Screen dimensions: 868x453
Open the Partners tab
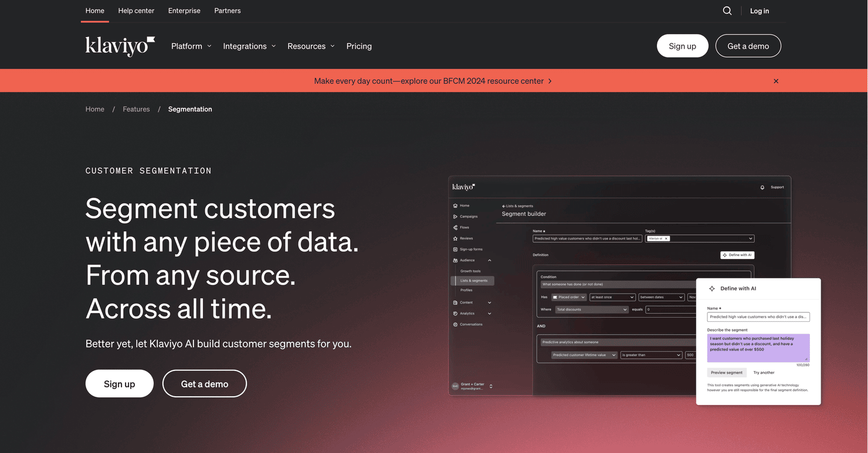click(228, 11)
